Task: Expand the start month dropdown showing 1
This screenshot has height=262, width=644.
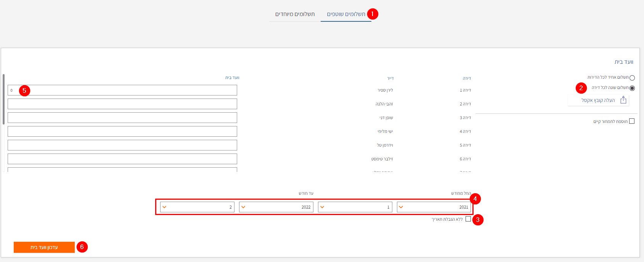Action: pyautogui.click(x=355, y=207)
